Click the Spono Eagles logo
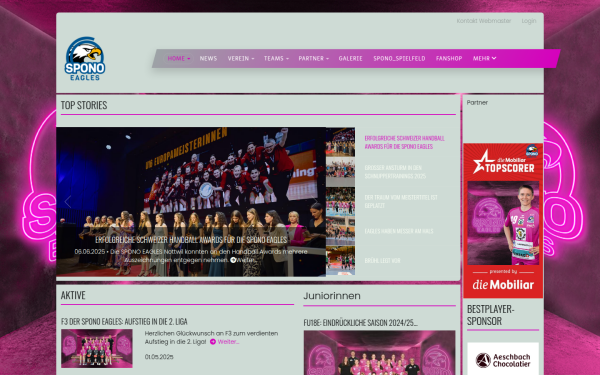The height and width of the screenshot is (375, 600). [85, 59]
